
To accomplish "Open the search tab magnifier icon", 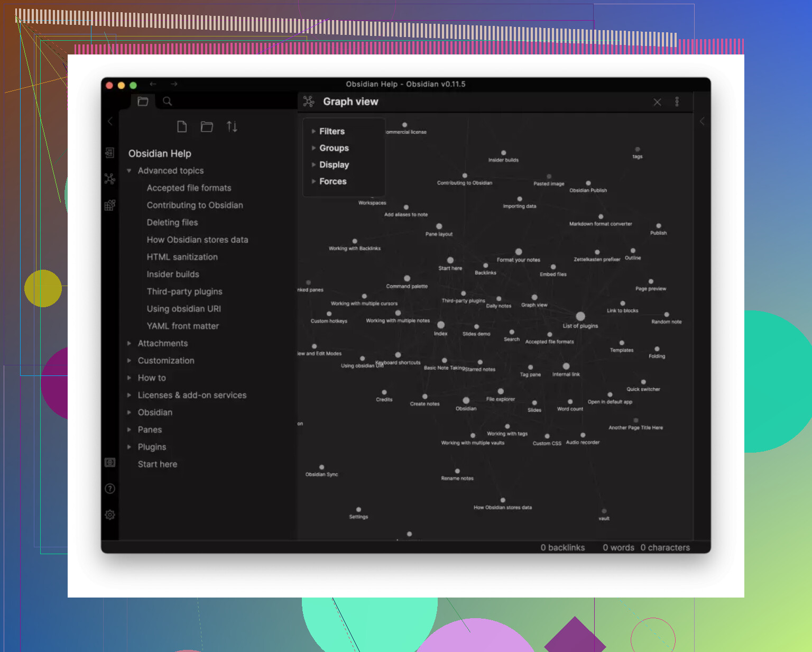I will [x=167, y=101].
